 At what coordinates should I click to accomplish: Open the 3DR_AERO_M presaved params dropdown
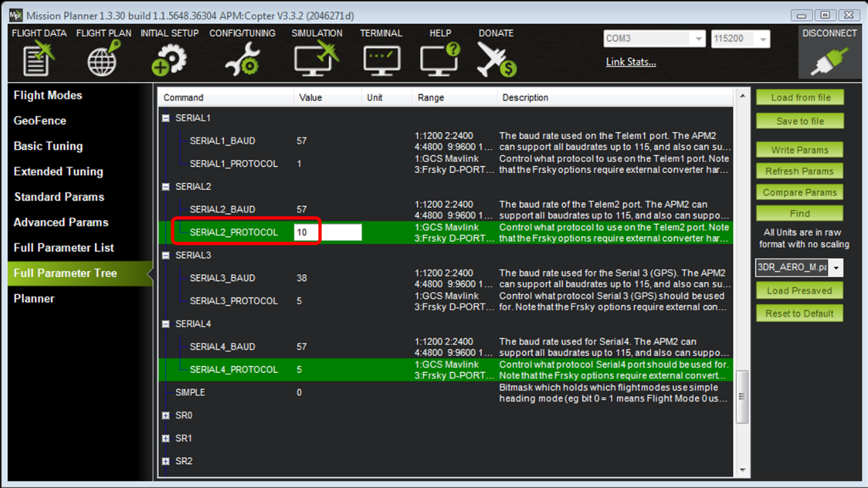[x=836, y=268]
